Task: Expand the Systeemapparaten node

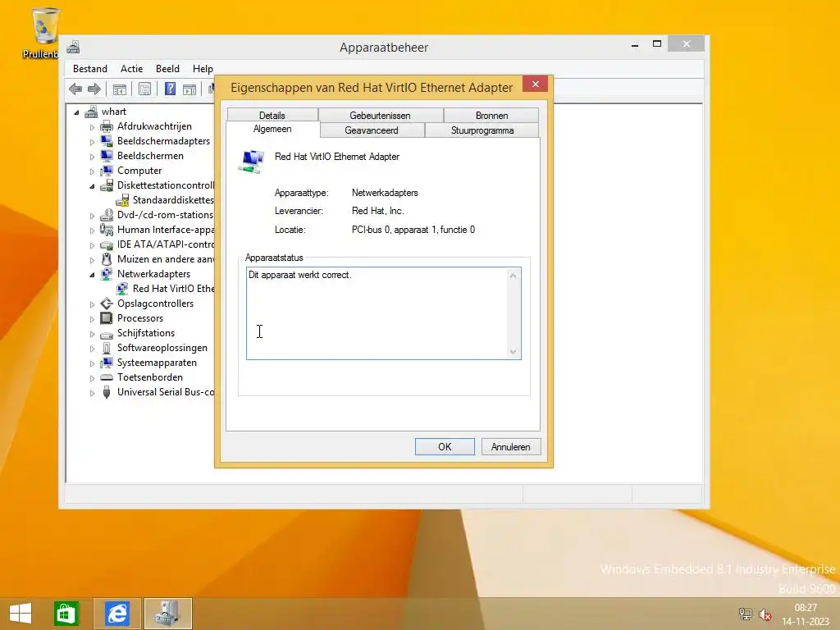Action: tap(92, 363)
